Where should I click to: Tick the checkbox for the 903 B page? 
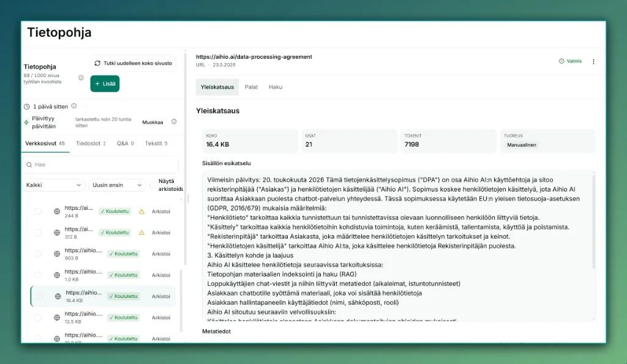pyautogui.click(x=38, y=254)
